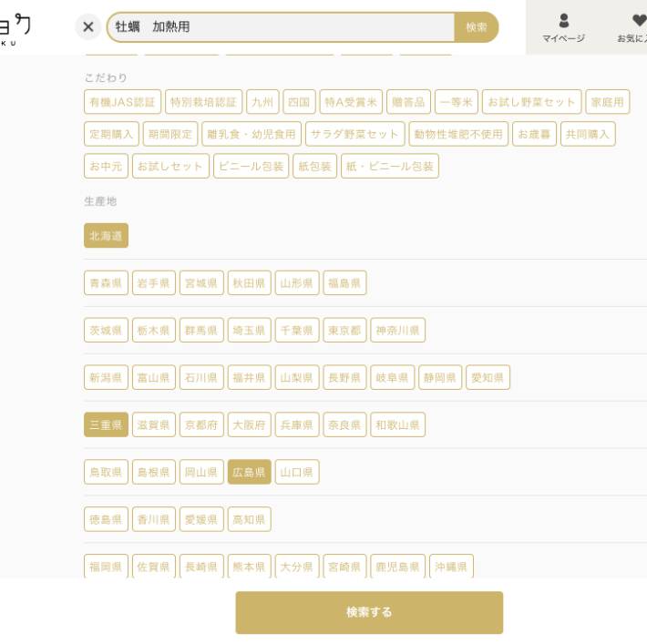Toggle the 家庭用 tag
Viewport: 647px width, 644px height.
tap(608, 102)
